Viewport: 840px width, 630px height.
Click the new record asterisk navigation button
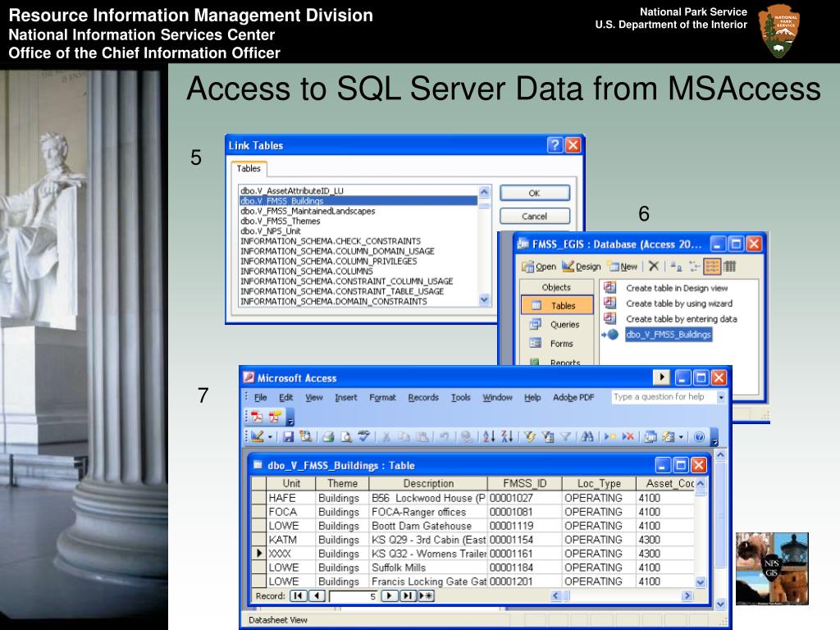(426, 596)
